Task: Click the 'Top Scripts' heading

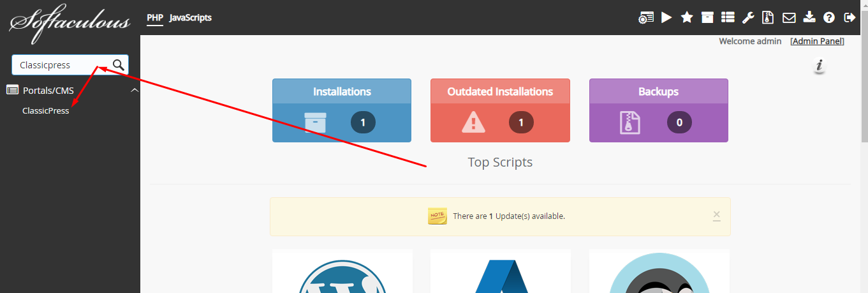Action: coord(500,162)
